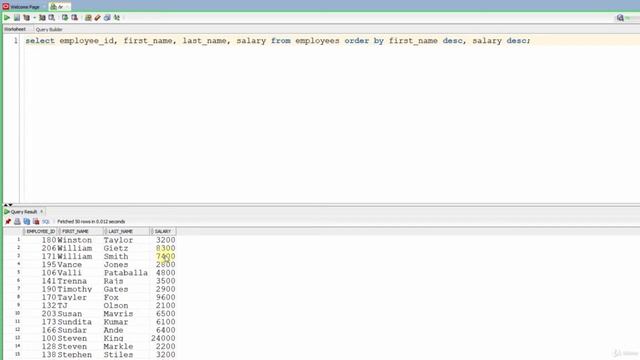Screen dimensions: 640x360
Task: Select last name cell 'Ande'
Action: point(113,330)
